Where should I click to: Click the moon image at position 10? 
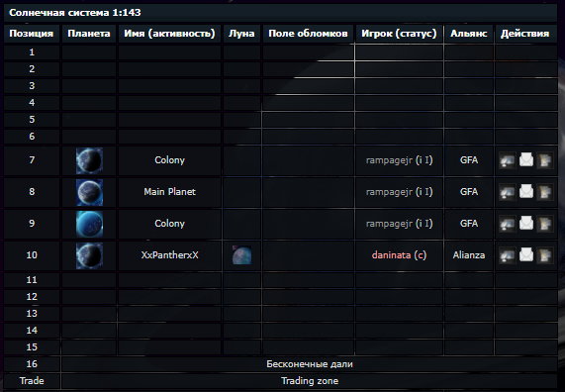click(x=241, y=255)
